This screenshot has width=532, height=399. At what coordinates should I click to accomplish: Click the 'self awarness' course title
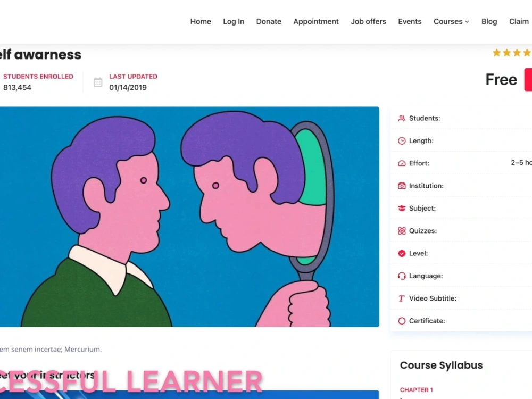click(41, 55)
